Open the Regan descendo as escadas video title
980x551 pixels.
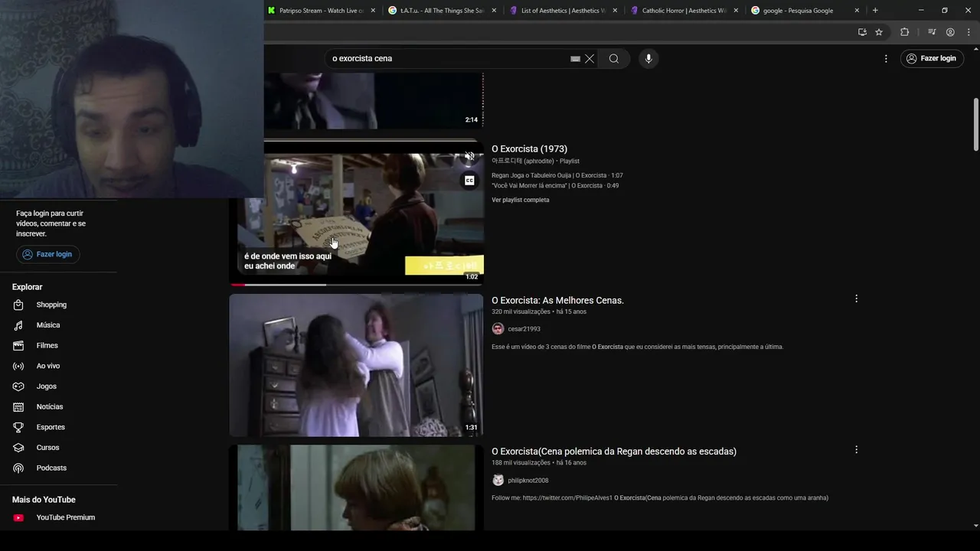pos(614,452)
